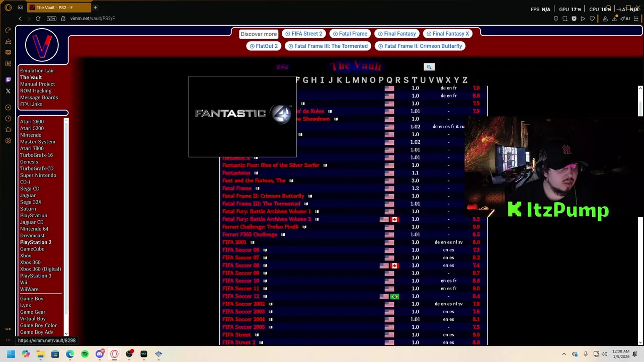Open FFA Links in the side menu
644x362 pixels.
point(31,104)
